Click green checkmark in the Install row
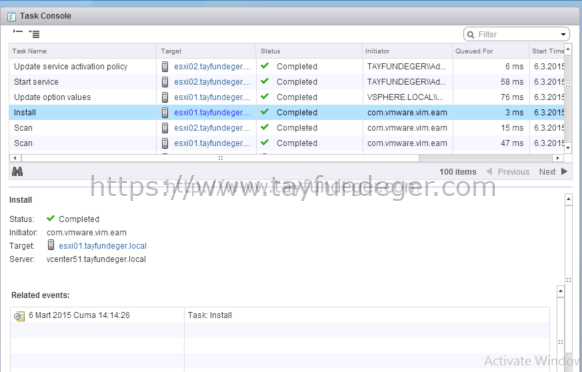The width and height of the screenshot is (582, 372). (x=265, y=111)
